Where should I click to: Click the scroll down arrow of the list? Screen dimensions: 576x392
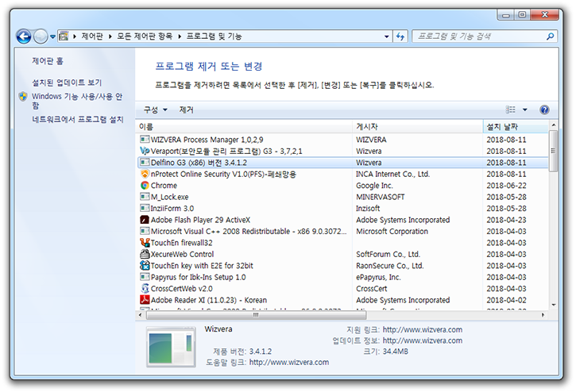[553, 305]
